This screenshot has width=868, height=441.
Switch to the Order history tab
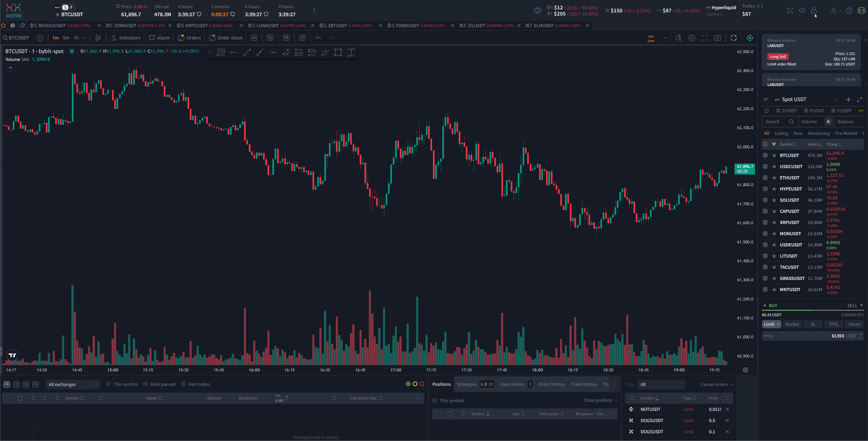(552, 384)
